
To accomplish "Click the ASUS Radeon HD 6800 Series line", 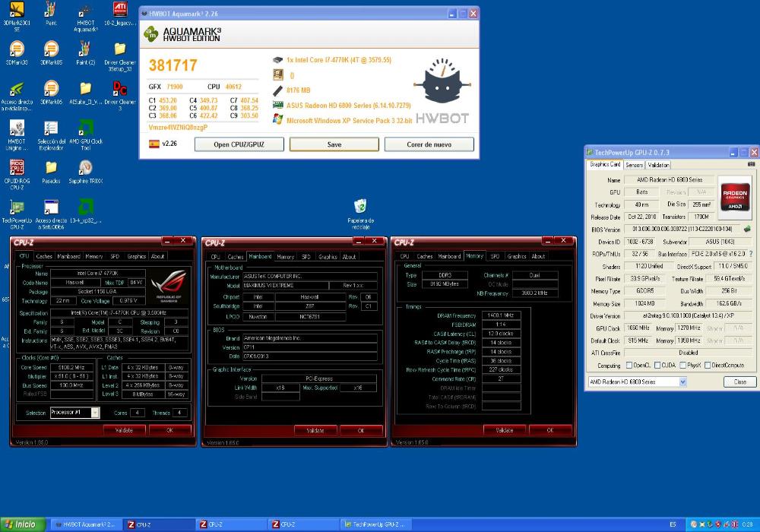I will [349, 105].
